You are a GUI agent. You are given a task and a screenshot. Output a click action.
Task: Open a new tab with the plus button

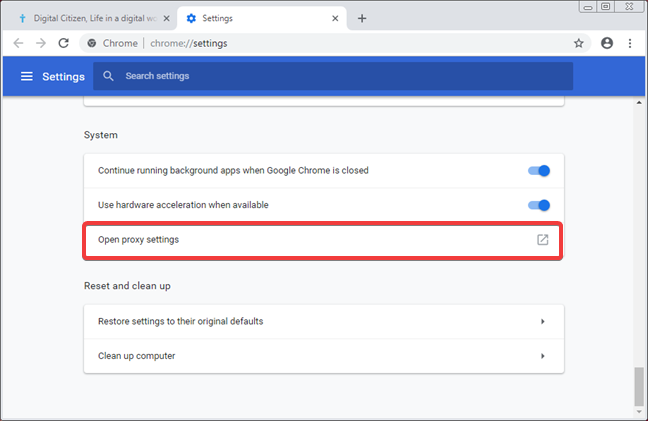[x=362, y=18]
